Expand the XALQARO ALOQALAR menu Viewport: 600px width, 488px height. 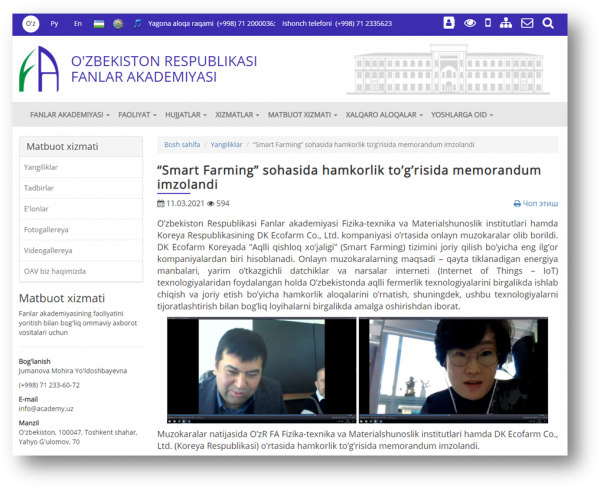384,115
